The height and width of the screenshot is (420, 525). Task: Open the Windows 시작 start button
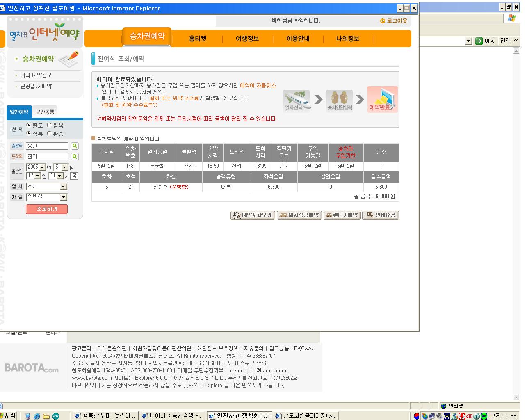pos(9,415)
